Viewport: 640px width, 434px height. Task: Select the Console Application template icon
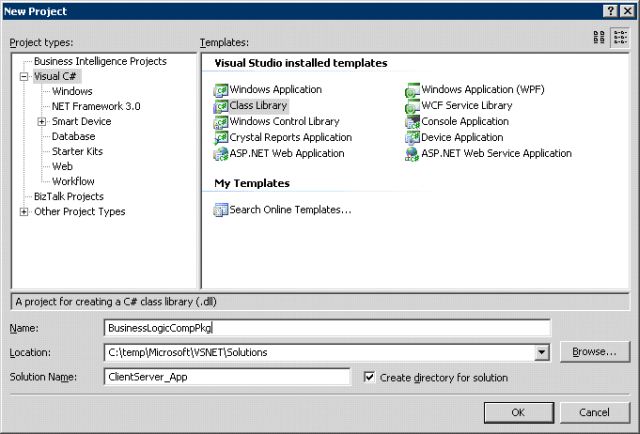[x=412, y=122]
